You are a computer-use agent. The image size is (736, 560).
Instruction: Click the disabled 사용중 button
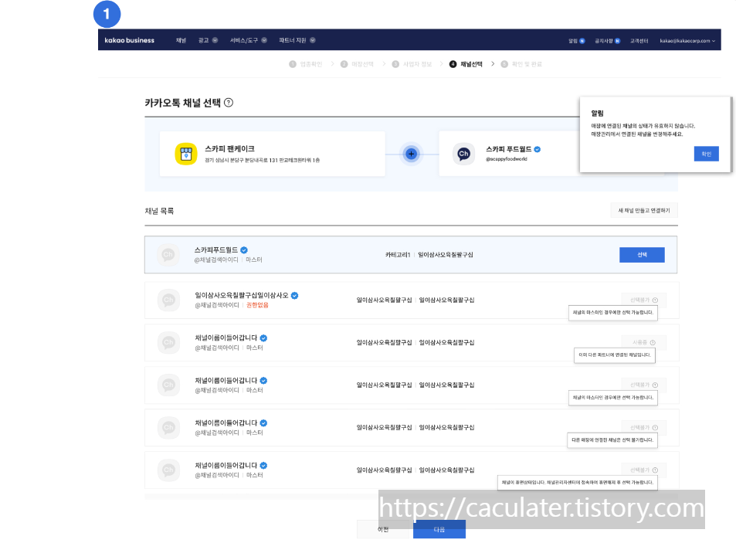pyautogui.click(x=643, y=343)
